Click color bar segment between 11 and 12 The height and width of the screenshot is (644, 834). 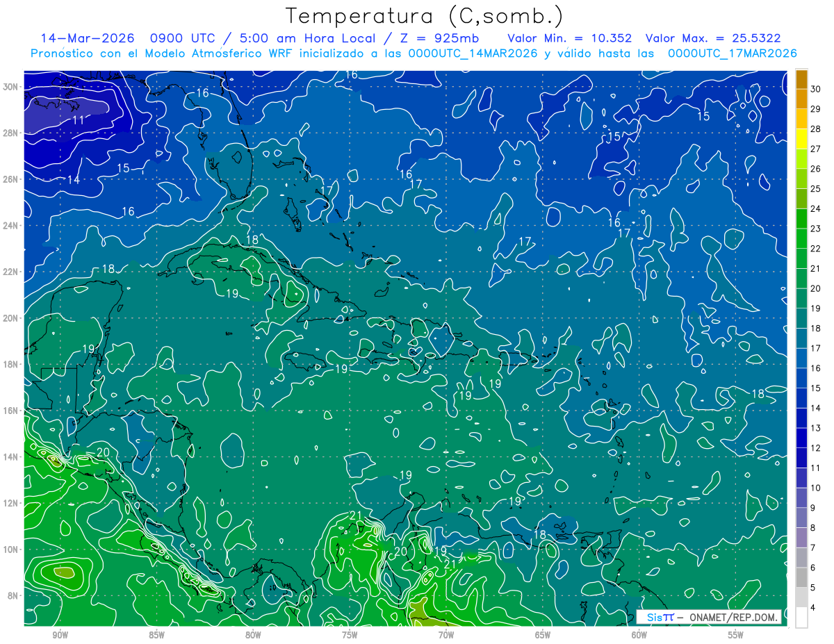tap(801, 458)
